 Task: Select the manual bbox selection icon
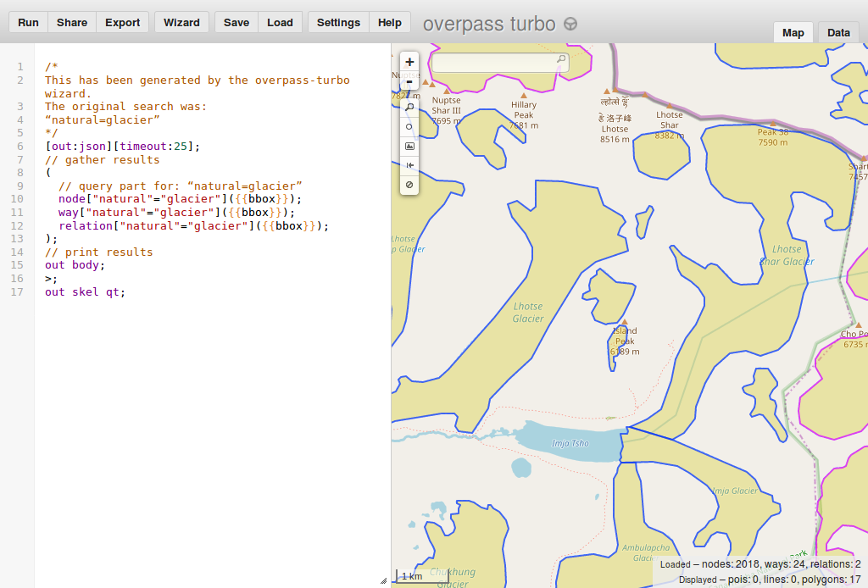point(409,127)
